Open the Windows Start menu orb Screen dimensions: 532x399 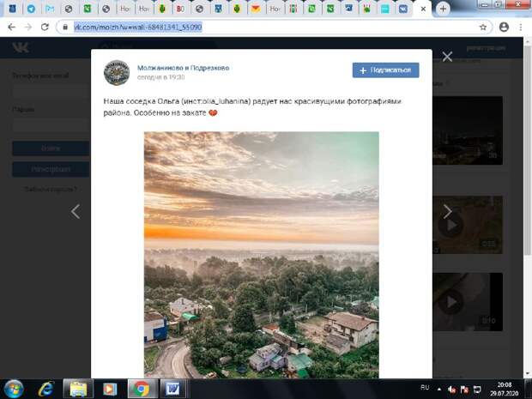[x=14, y=389]
